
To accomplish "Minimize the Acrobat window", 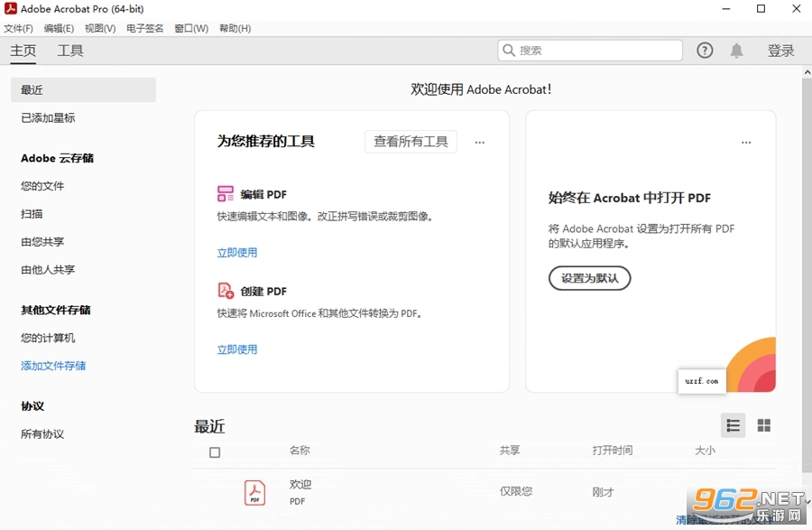I will [726, 9].
